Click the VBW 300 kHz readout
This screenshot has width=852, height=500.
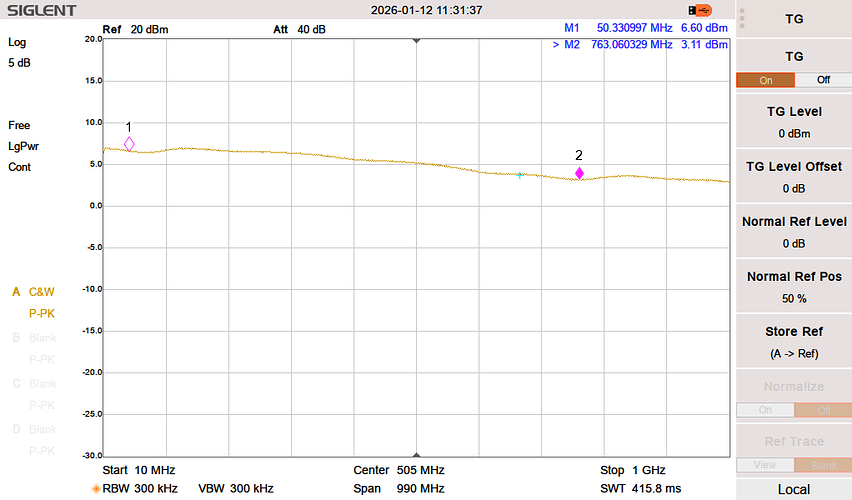pyautogui.click(x=236, y=489)
